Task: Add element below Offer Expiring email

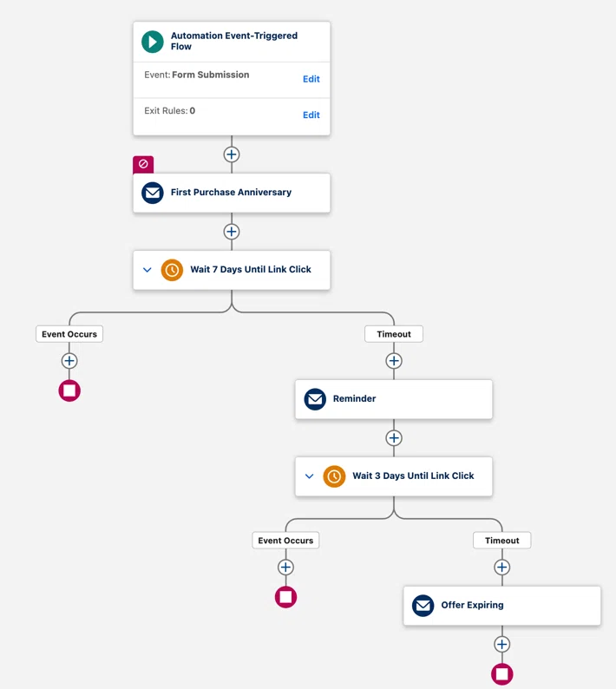Action: tap(502, 645)
